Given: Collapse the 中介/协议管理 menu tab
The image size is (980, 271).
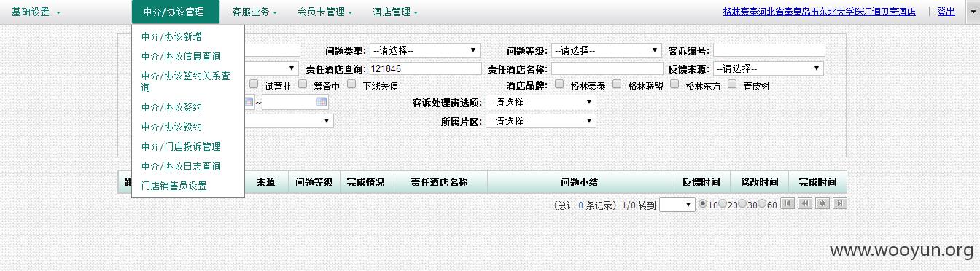Looking at the screenshot, I should [175, 12].
